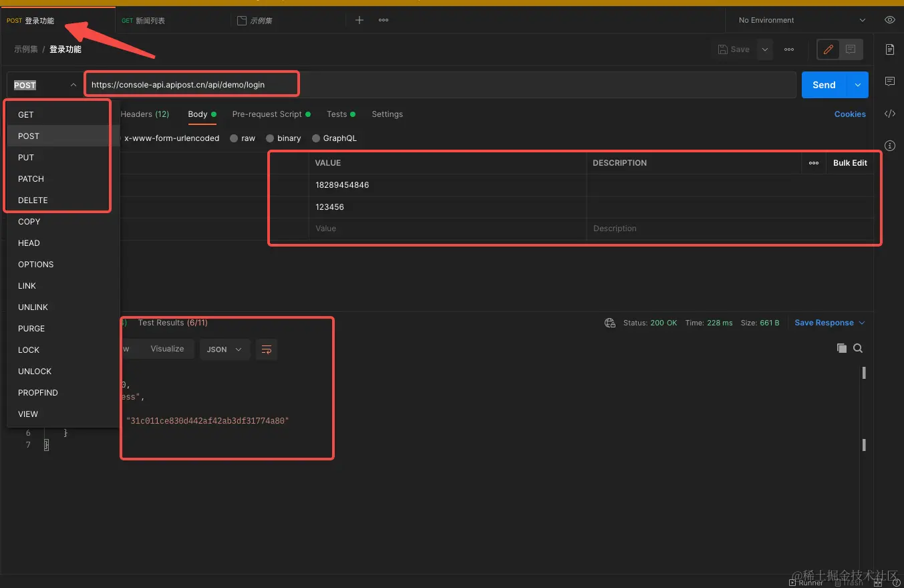Choose DELETE from method list
Image resolution: width=904 pixels, height=588 pixels.
pyautogui.click(x=63, y=200)
